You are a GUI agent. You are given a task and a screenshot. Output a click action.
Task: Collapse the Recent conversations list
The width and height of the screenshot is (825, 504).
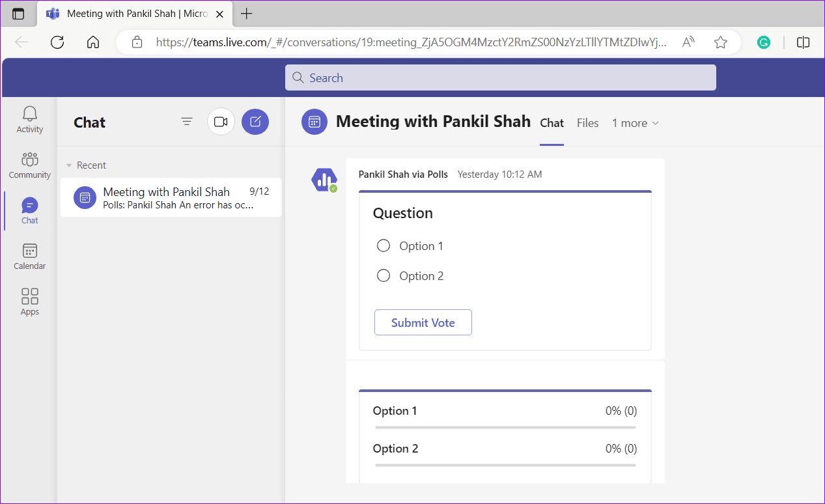click(x=69, y=165)
